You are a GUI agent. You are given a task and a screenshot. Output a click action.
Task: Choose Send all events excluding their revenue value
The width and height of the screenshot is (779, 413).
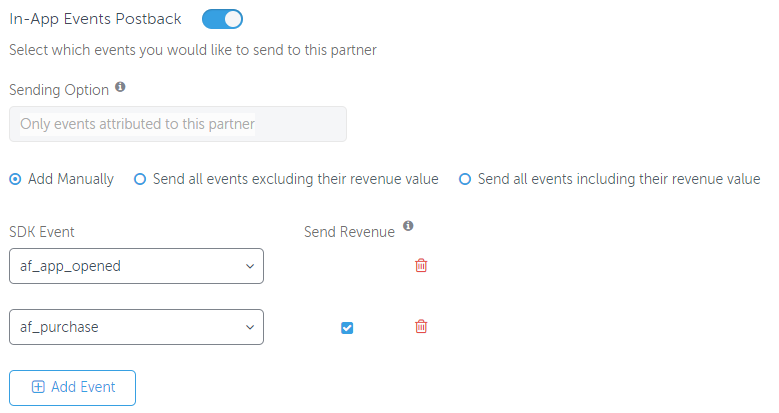[140, 179]
